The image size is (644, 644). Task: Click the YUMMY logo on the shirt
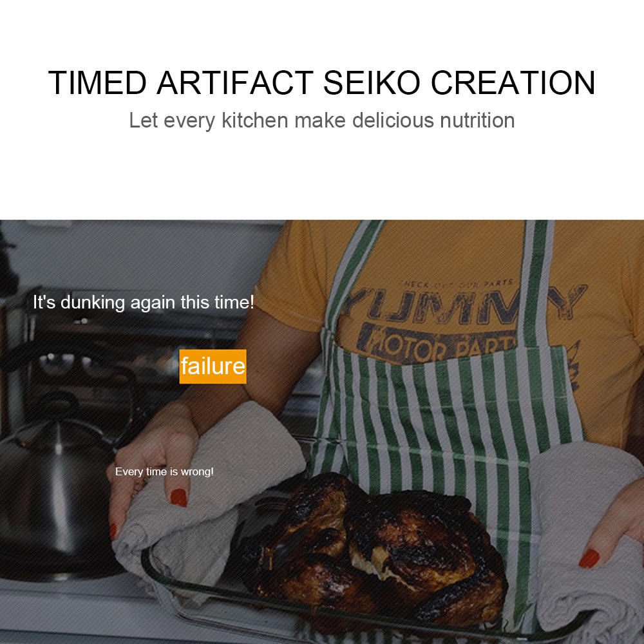click(464, 304)
